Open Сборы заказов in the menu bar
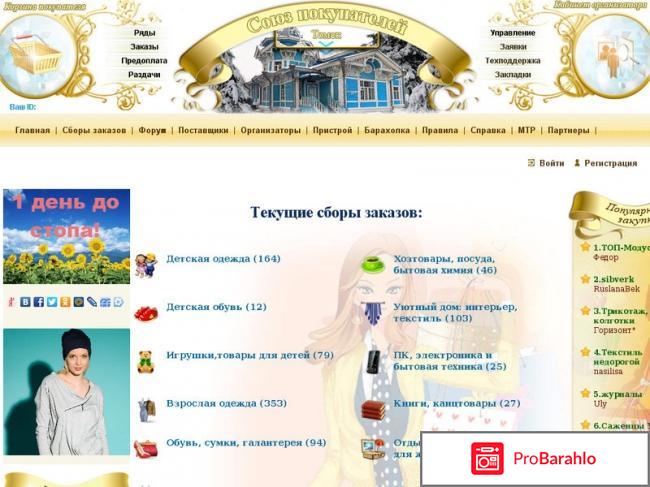Image resolution: width=650 pixels, height=487 pixels. click(x=94, y=130)
